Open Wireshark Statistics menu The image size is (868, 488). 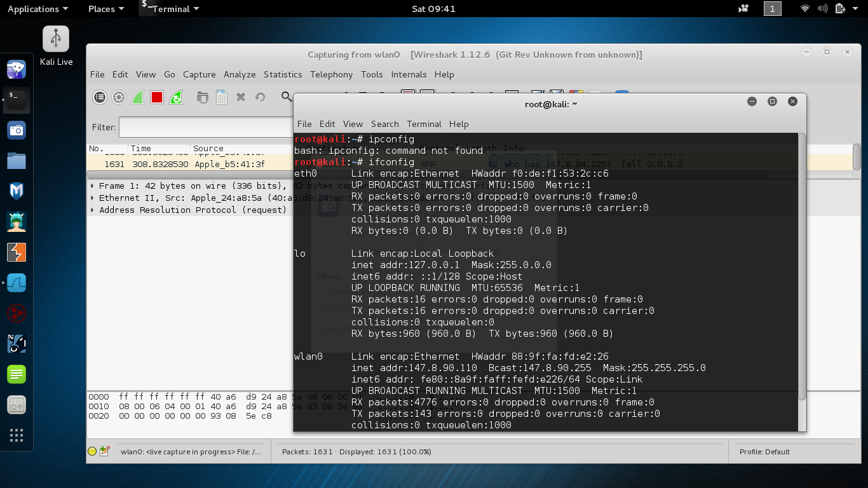283,74
